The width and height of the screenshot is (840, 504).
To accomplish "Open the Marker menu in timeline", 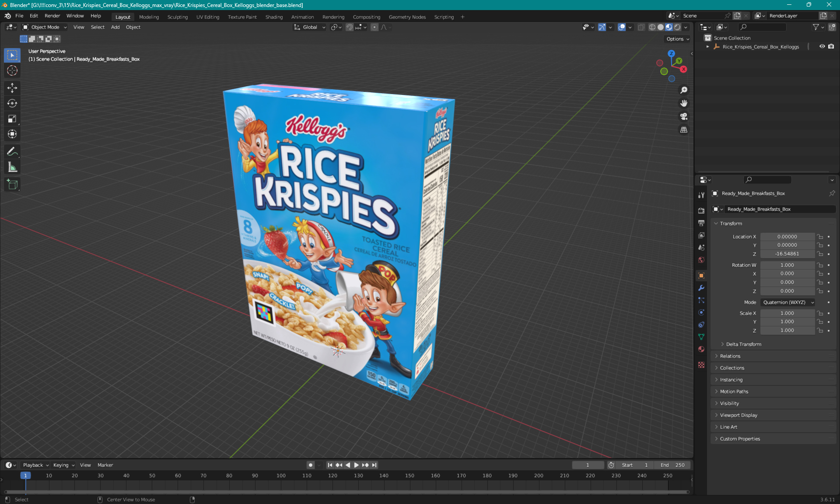I will [105, 465].
